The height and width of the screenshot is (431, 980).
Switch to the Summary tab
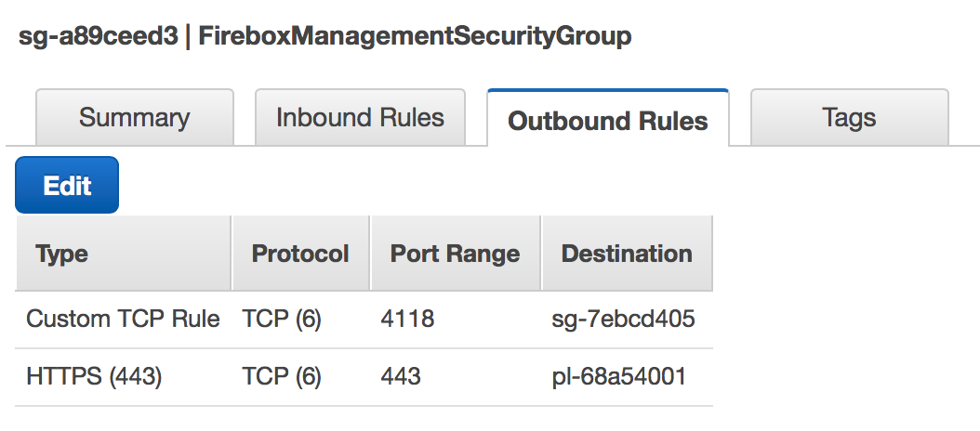point(134,118)
